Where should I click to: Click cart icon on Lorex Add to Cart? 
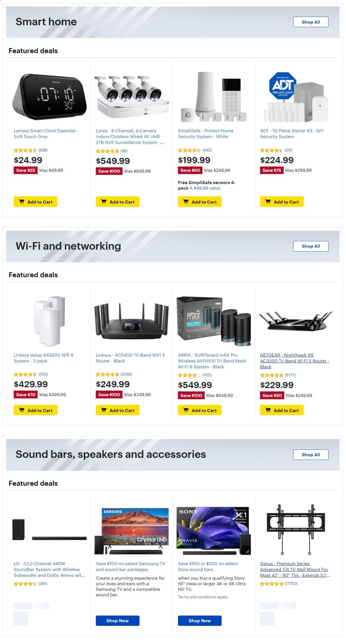[104, 202]
